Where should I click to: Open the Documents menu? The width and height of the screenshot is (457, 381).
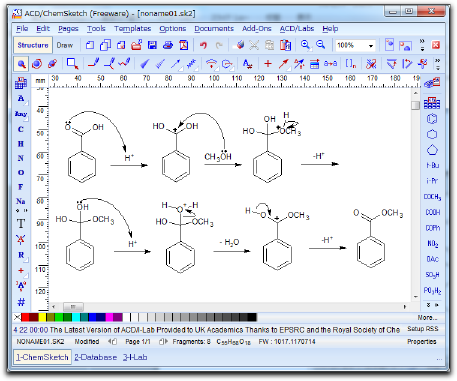click(214, 29)
